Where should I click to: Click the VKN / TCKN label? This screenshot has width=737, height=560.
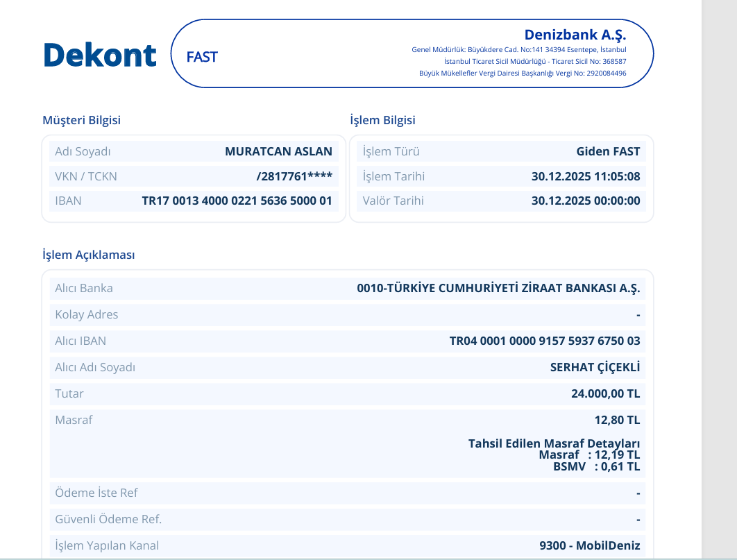click(x=86, y=176)
